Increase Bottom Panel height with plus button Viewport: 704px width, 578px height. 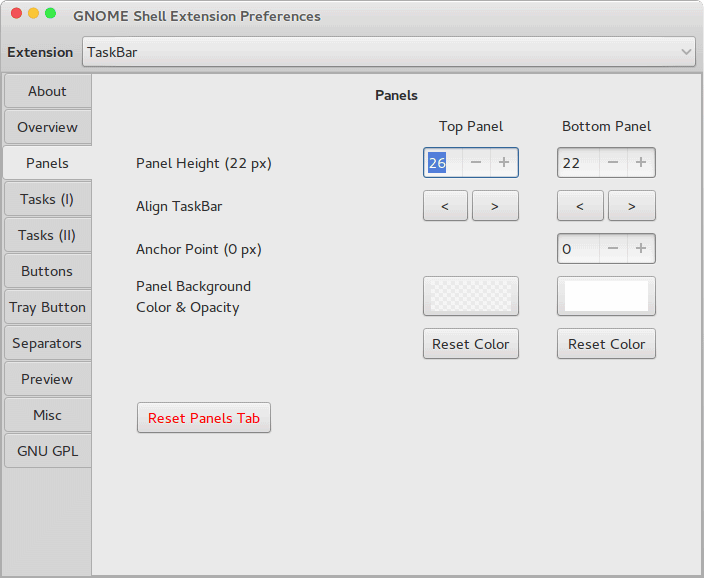[x=641, y=163]
